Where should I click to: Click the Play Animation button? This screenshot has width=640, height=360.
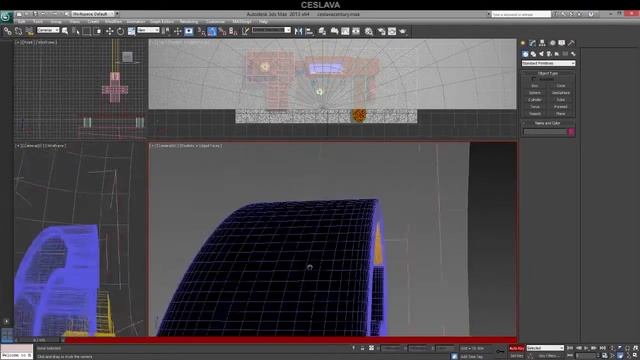587,348
